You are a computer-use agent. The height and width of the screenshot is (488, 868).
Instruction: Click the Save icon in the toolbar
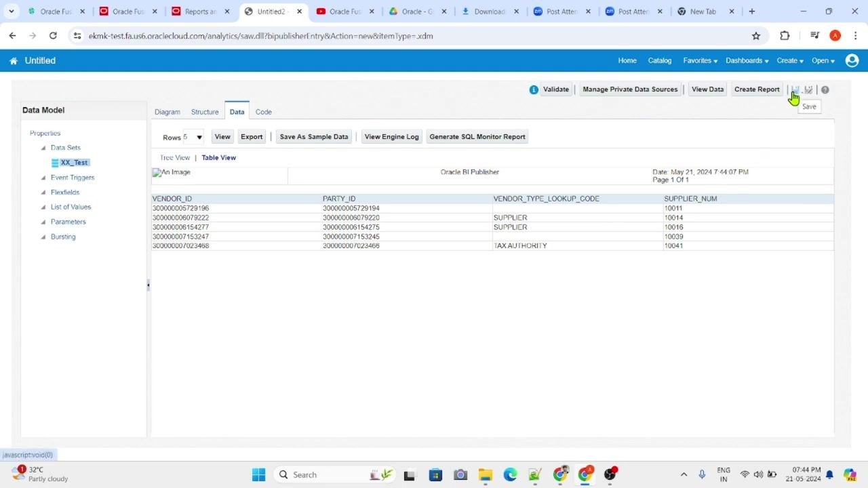(x=796, y=89)
